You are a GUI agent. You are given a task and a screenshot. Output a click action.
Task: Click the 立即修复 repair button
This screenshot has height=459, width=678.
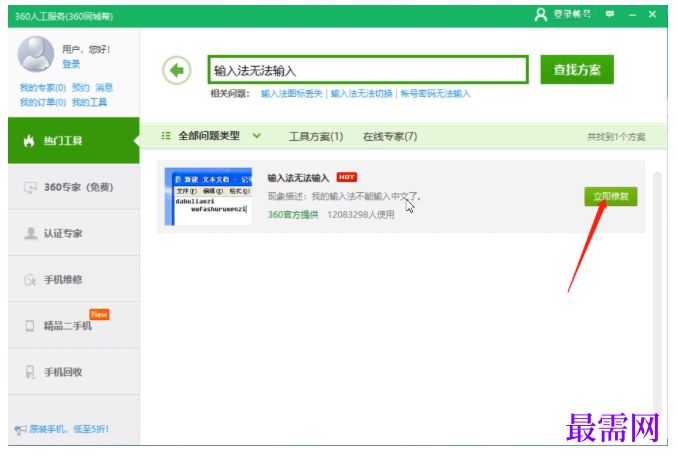[x=611, y=197]
